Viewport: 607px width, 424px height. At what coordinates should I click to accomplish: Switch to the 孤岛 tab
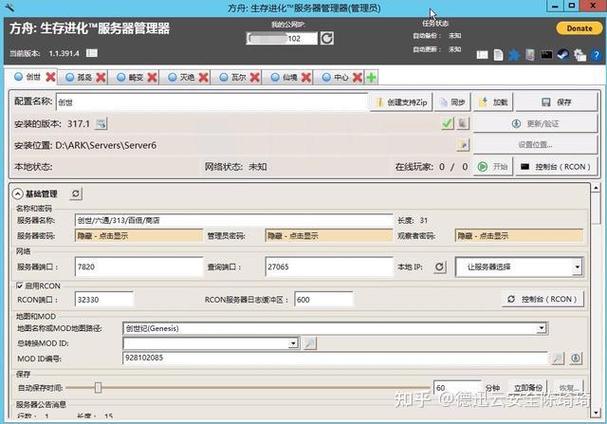(79, 77)
